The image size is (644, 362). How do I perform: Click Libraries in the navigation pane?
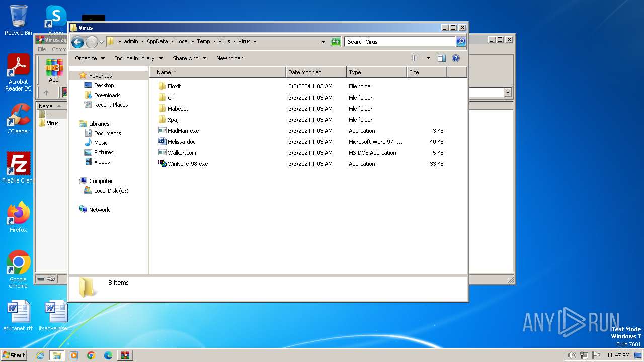pyautogui.click(x=99, y=124)
